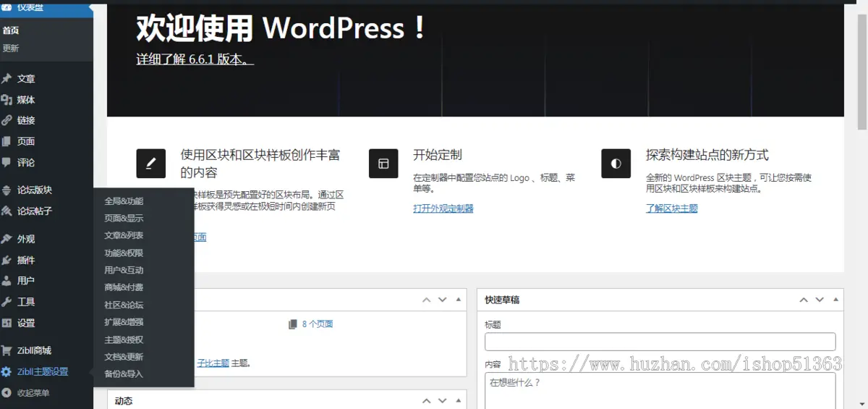Open the 插件 plugins plug icon
Viewport: 868px width, 409px height.
7,260
